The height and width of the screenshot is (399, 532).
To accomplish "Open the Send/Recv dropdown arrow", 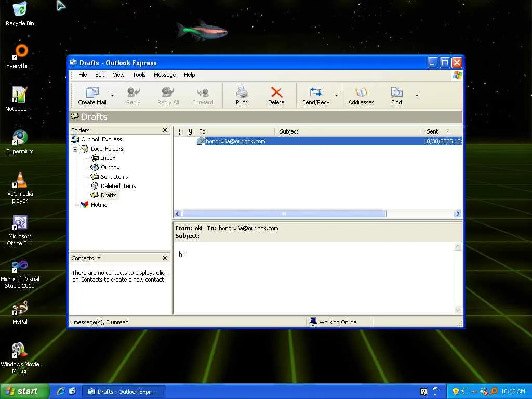I will 336,96.
